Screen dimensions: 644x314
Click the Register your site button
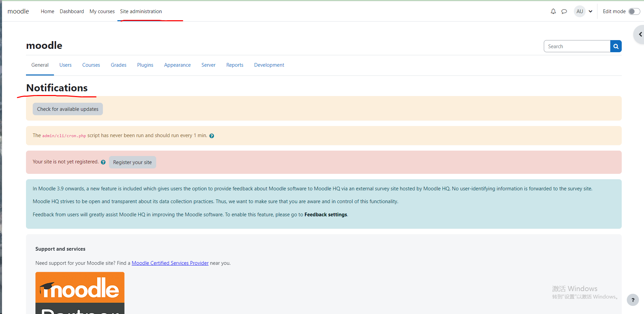[132, 162]
